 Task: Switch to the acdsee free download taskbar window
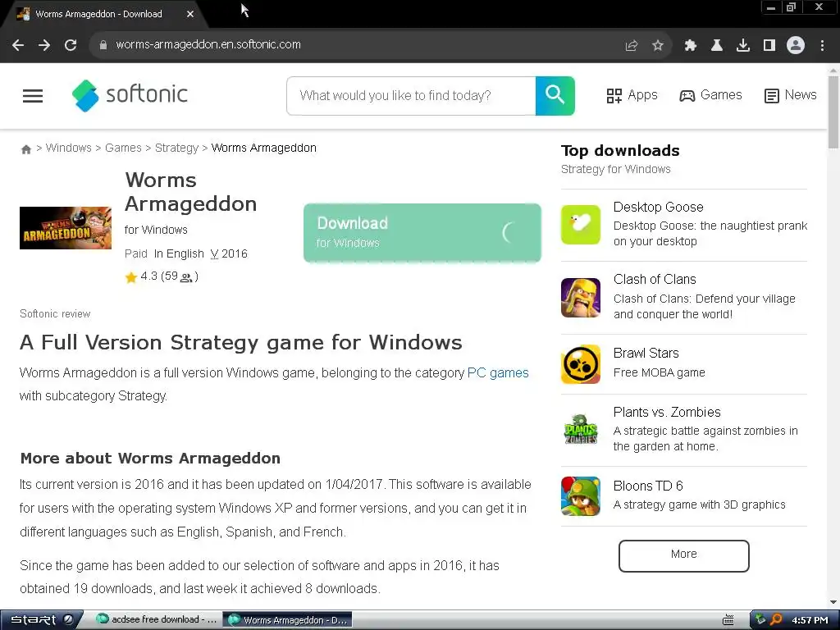(157, 620)
